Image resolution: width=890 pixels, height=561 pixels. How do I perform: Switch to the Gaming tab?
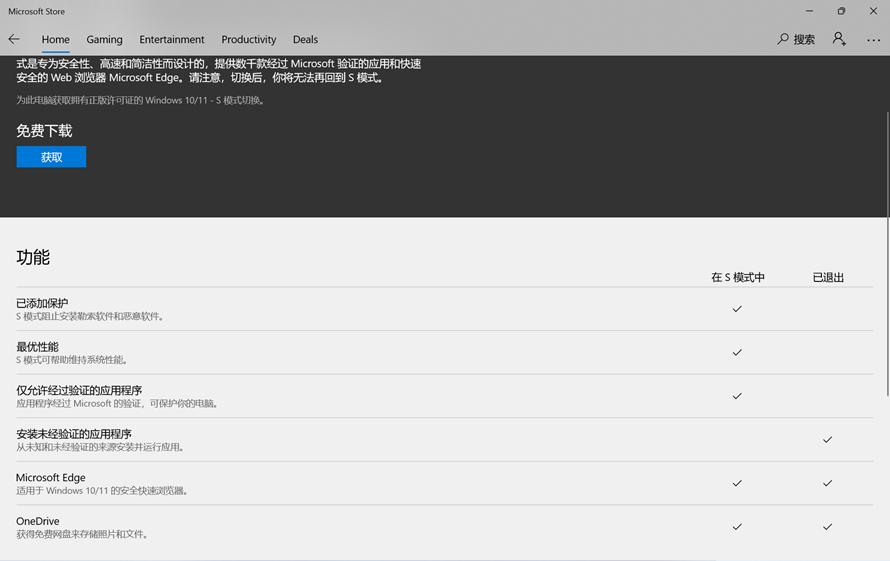pos(104,40)
